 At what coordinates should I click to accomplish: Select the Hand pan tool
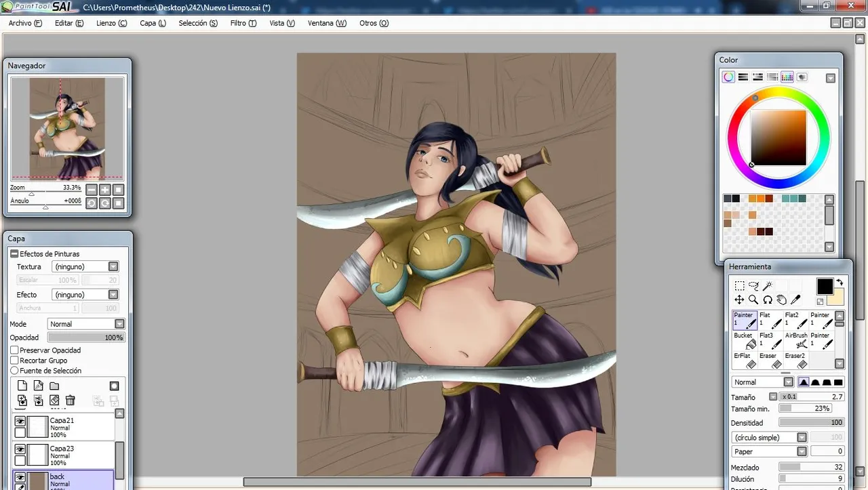(782, 300)
